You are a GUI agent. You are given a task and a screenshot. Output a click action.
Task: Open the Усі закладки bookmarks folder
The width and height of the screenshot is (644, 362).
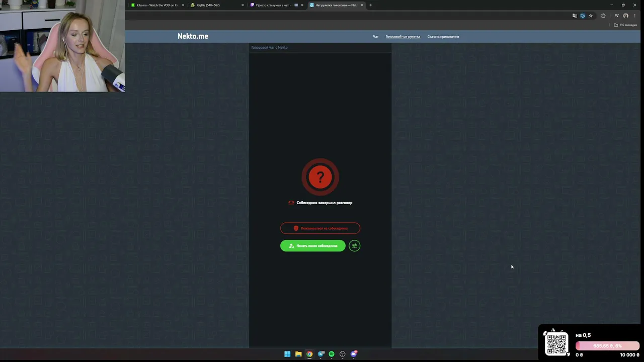click(625, 25)
